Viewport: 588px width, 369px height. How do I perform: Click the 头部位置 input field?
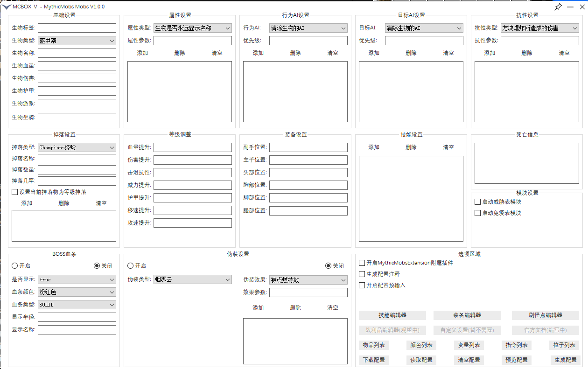308,173
